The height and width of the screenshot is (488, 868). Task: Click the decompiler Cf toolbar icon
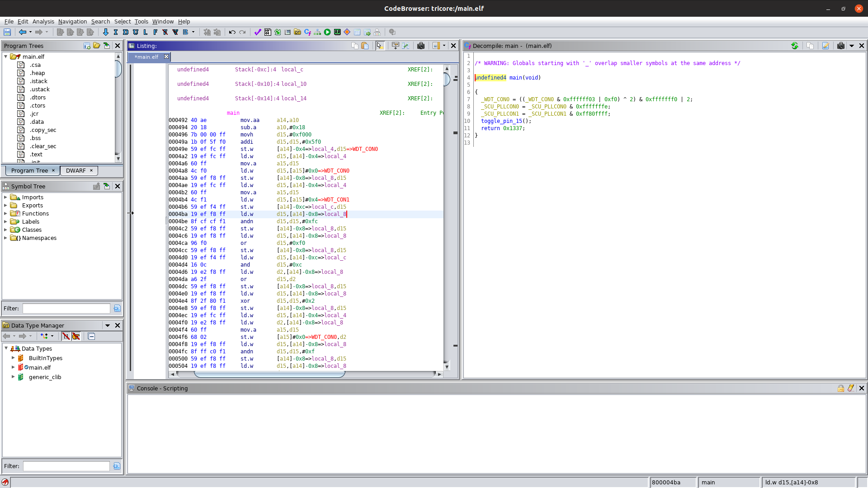[307, 32]
